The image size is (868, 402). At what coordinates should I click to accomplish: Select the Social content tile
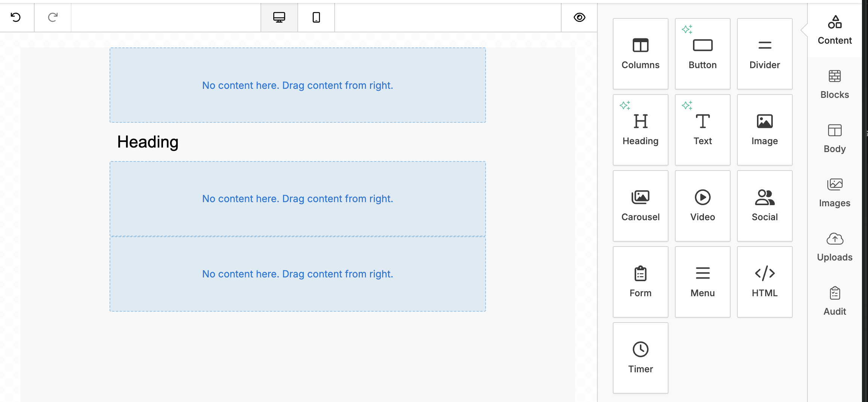764,206
